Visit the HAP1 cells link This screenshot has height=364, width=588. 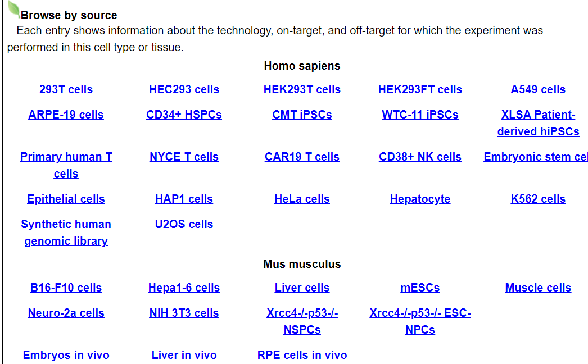click(x=184, y=199)
